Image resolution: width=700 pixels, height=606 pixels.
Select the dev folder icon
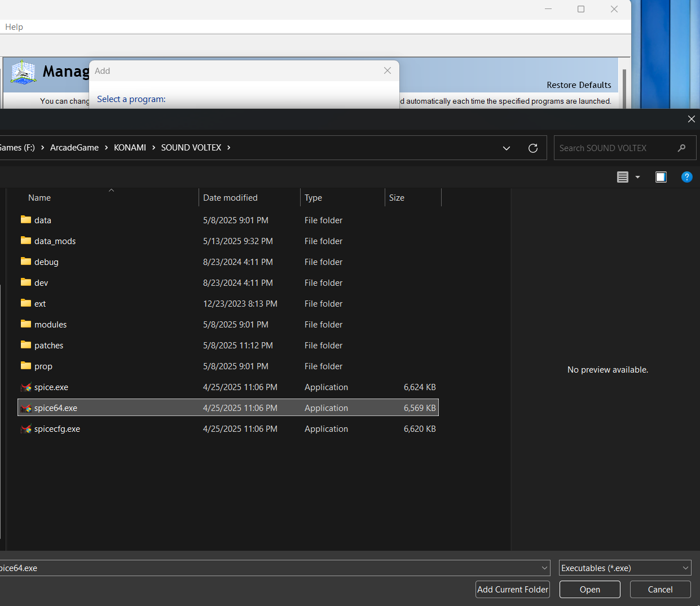click(26, 282)
